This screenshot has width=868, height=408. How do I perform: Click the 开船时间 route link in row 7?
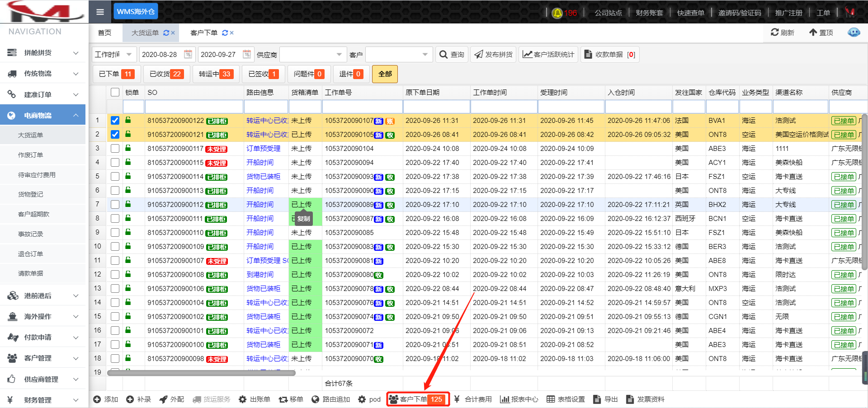click(x=260, y=205)
